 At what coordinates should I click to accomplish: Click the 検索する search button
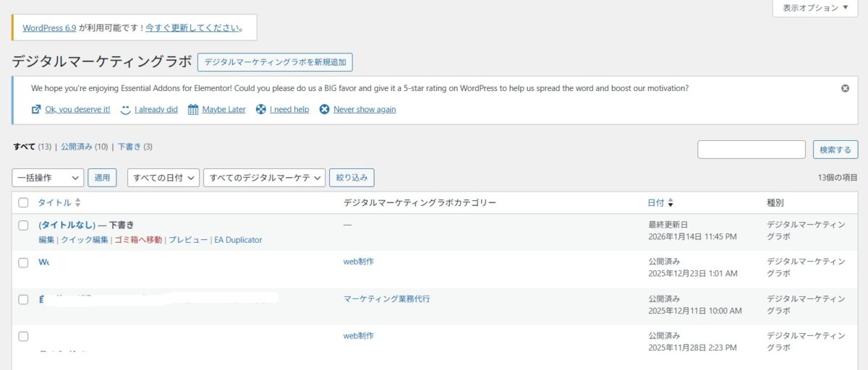point(835,150)
